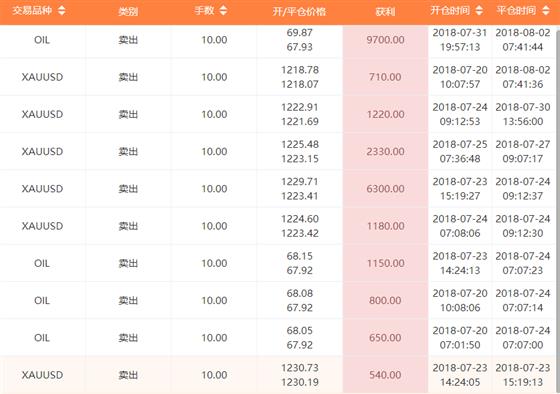The width and height of the screenshot is (560, 394).
Task: Click the 650.00 profit cell
Action: [x=385, y=338]
